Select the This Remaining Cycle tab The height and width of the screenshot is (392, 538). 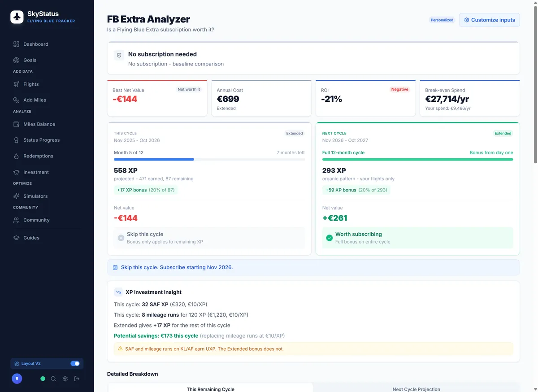[x=210, y=389]
